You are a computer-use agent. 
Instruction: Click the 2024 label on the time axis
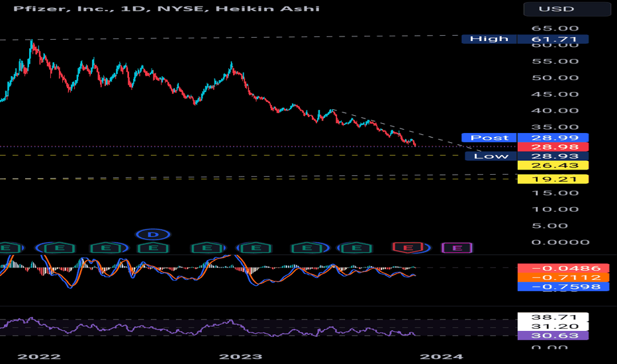coord(442,357)
